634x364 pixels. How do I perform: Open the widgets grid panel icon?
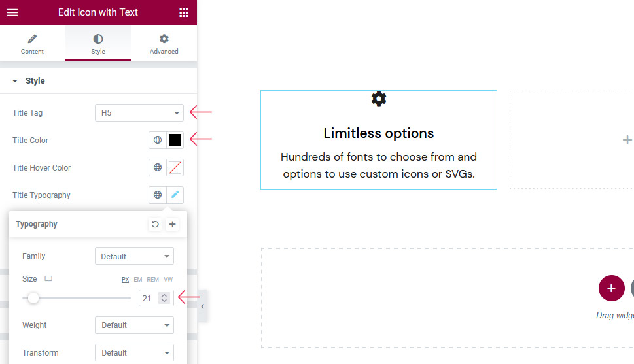184,12
